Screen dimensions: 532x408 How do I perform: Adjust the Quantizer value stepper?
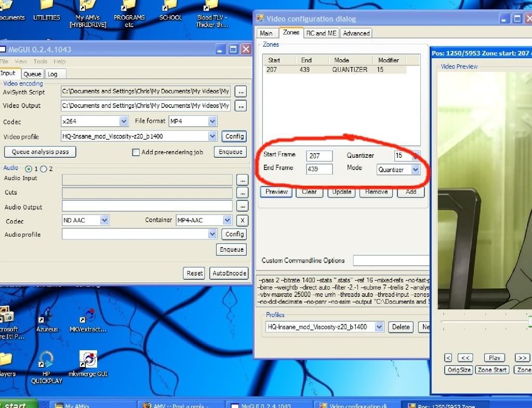click(416, 156)
